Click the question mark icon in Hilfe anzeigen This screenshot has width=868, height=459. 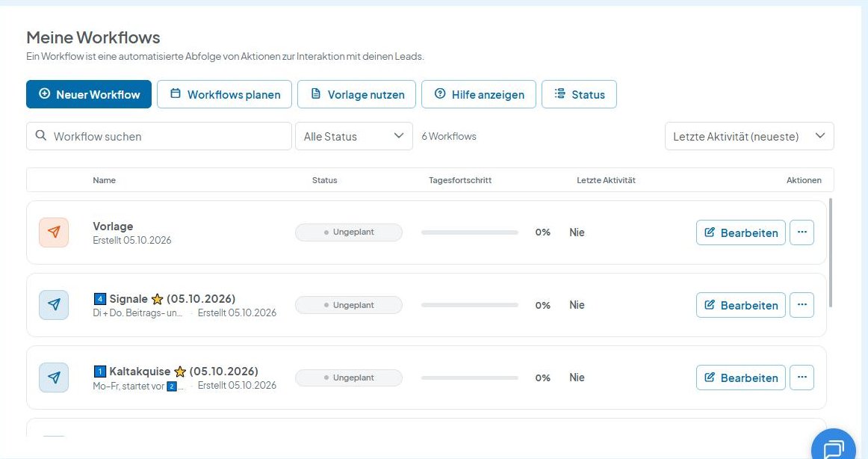tap(440, 93)
